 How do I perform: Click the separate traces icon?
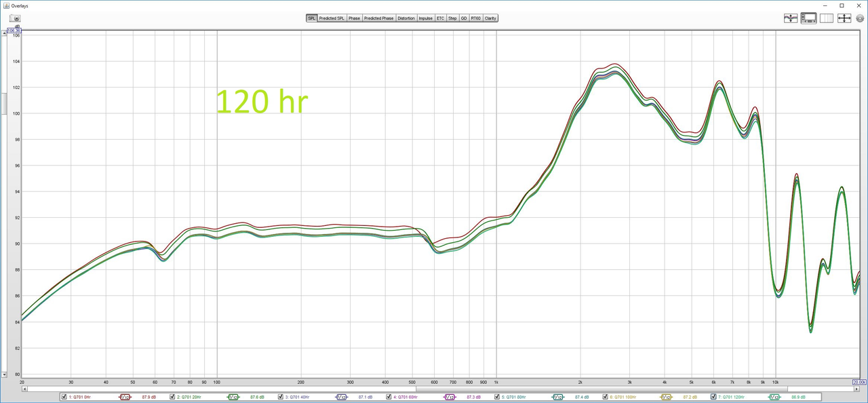click(x=791, y=18)
